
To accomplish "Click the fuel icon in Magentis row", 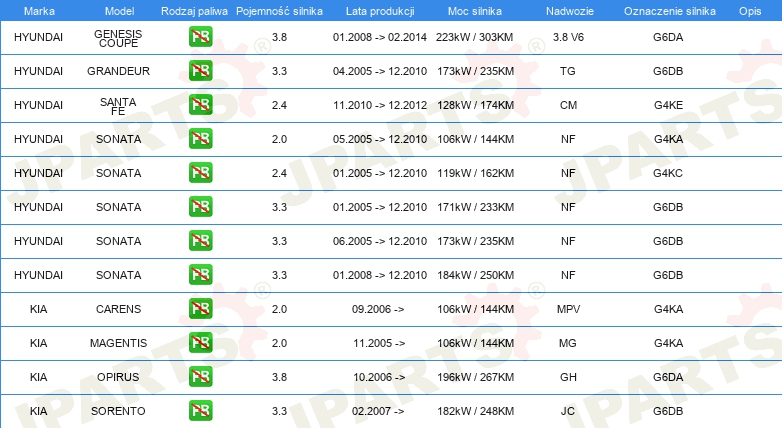I will (x=200, y=343).
